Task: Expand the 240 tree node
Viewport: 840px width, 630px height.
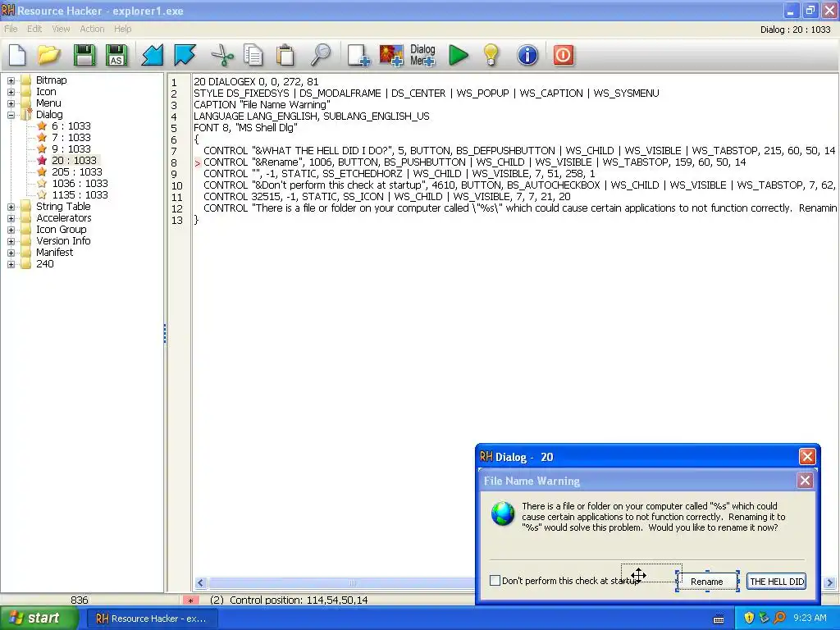Action: coord(11,264)
